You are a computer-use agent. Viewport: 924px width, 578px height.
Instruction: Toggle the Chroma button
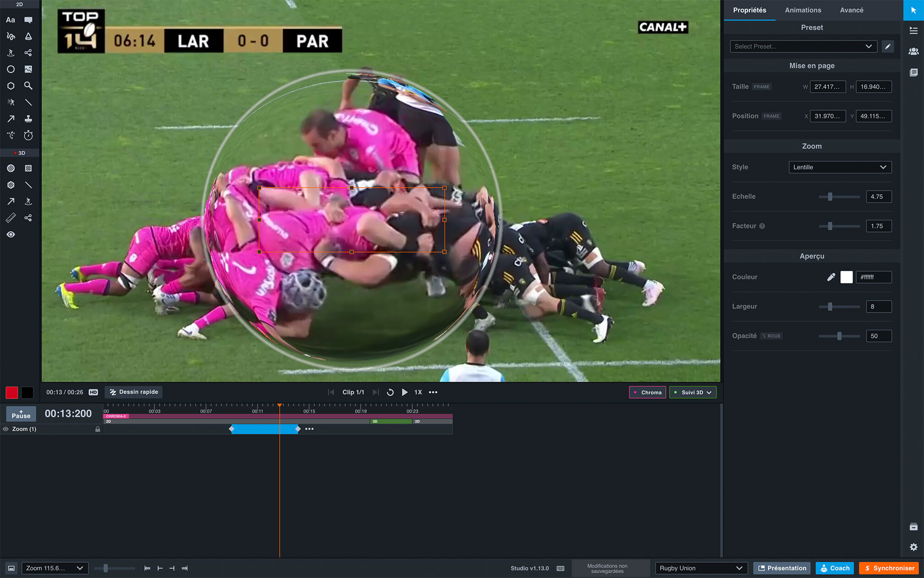point(647,392)
